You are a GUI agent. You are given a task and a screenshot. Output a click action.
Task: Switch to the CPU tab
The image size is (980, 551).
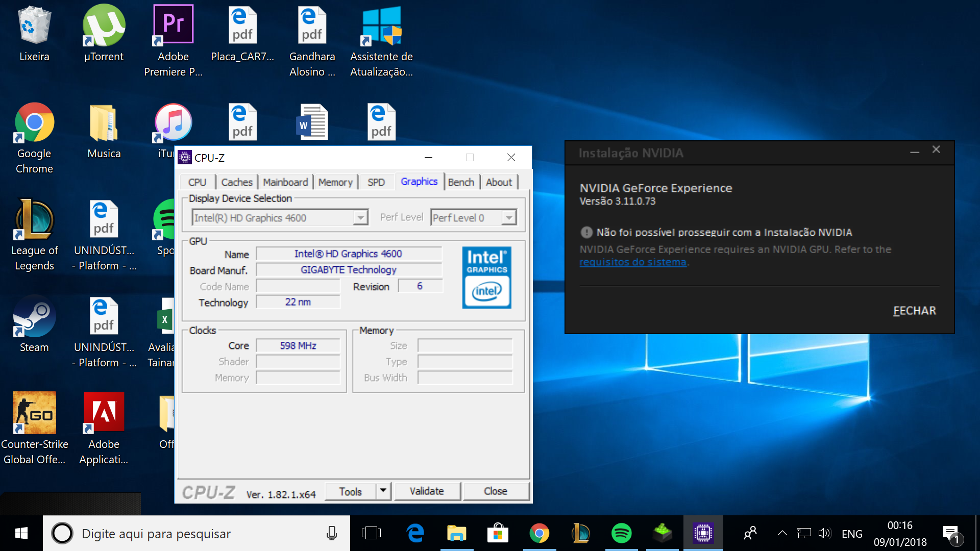[x=197, y=182]
